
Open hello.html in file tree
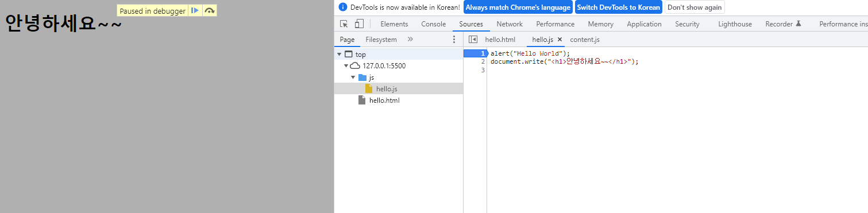coord(399,100)
